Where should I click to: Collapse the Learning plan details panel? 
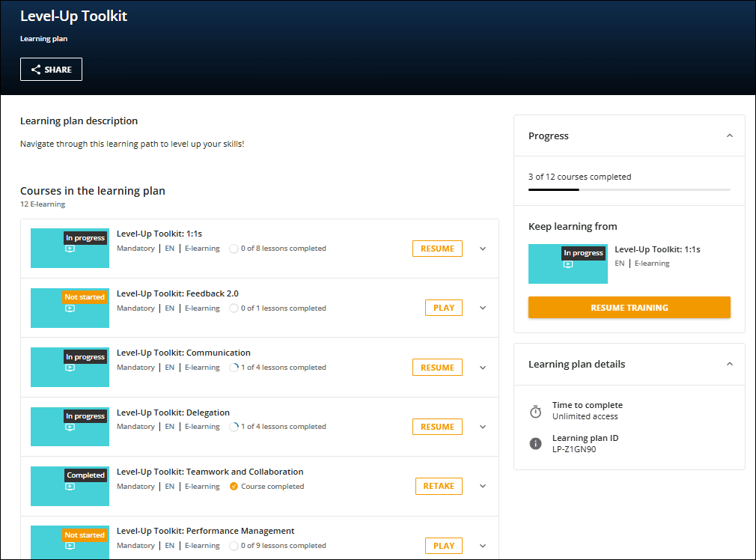coord(729,364)
